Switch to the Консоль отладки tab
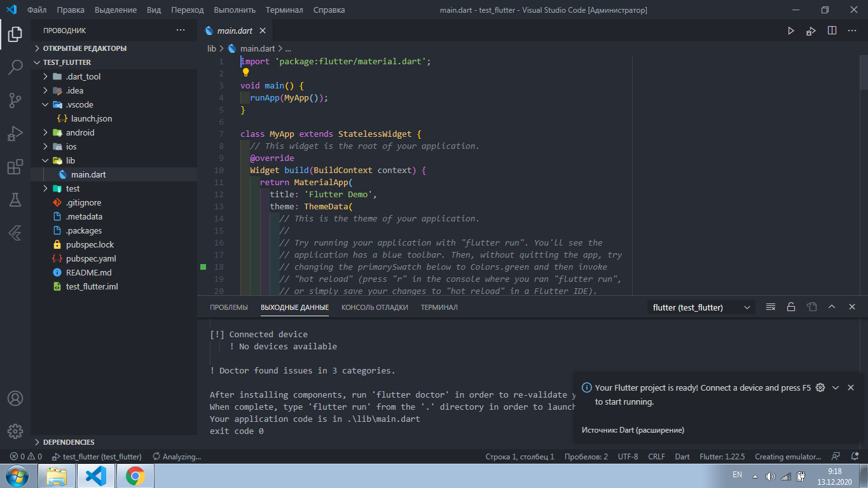Viewport: 868px width, 488px height. [375, 307]
